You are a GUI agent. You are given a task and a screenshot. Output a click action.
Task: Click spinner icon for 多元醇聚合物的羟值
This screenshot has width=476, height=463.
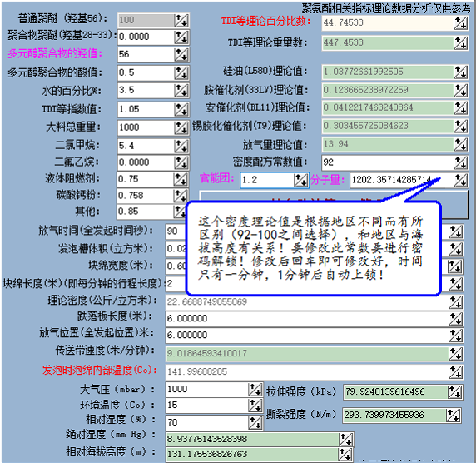coord(181,55)
